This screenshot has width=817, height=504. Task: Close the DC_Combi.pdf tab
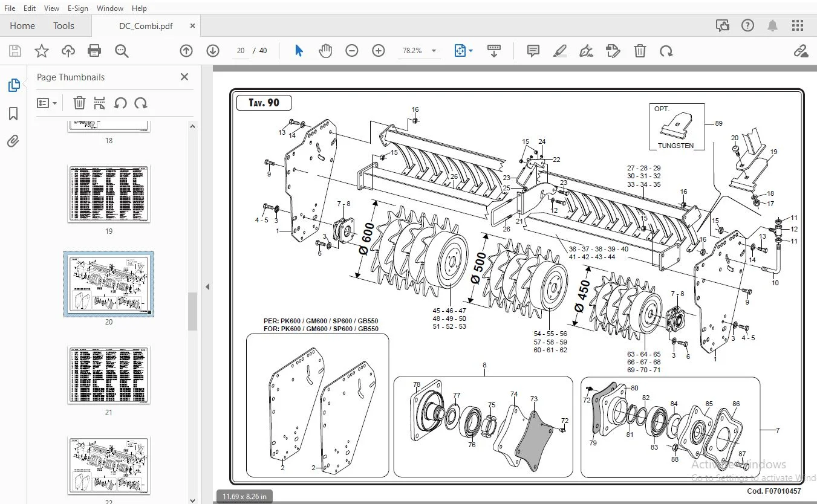[x=193, y=26]
